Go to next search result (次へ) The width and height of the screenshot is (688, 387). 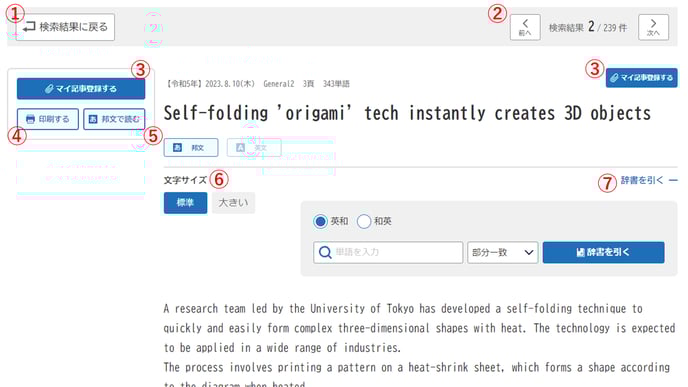(653, 27)
